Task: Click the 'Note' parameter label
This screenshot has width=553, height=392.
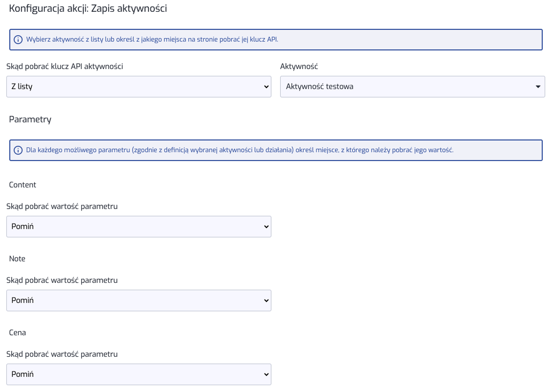Action: coord(17,258)
